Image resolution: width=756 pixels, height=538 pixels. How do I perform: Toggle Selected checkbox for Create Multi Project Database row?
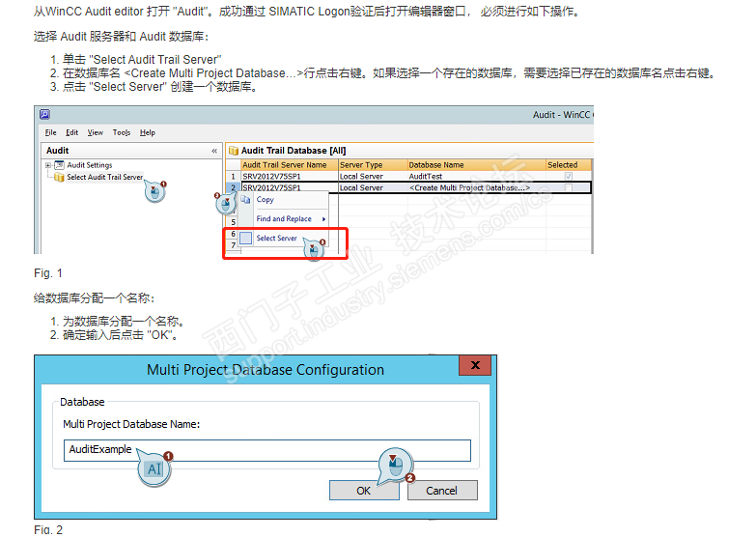pyautogui.click(x=569, y=187)
